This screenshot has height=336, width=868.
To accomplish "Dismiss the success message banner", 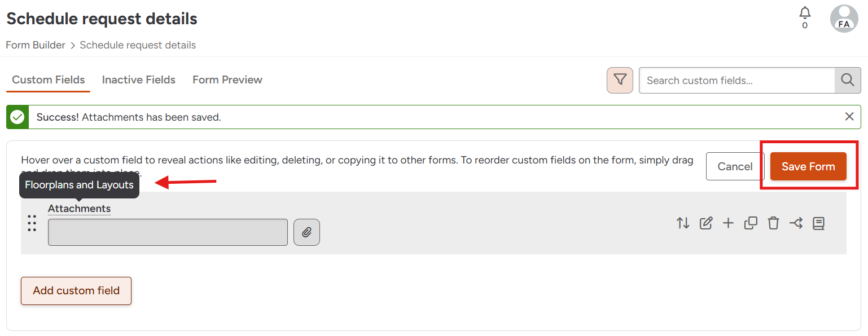I will [849, 117].
